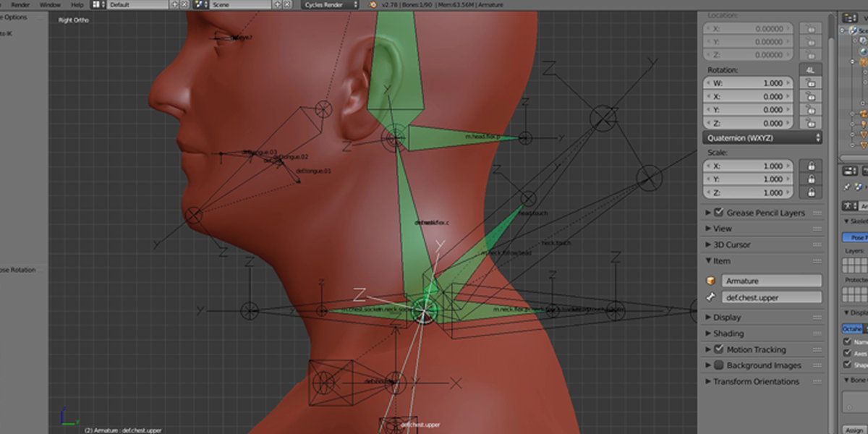Toggle lock icon for Scale X
The image size is (868, 434).
pos(811,166)
